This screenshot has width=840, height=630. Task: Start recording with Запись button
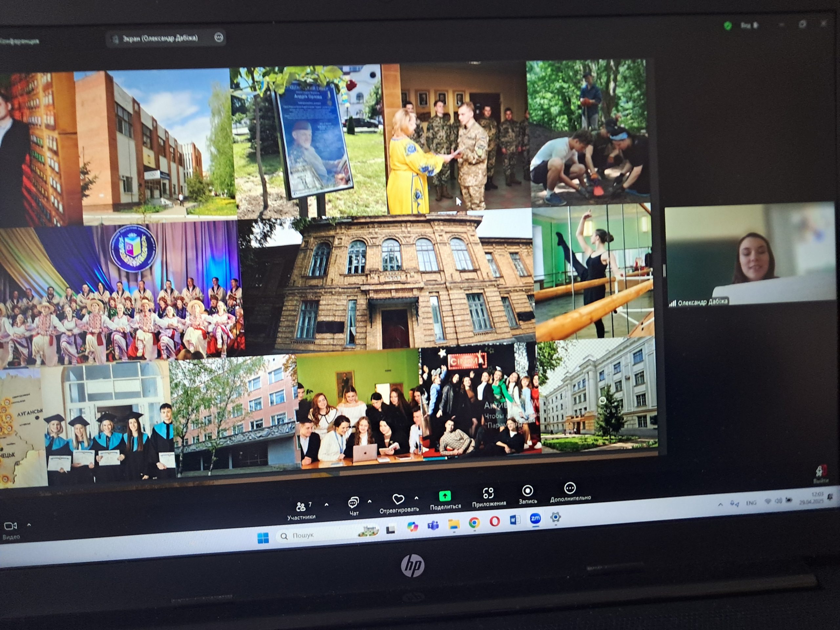click(x=528, y=494)
